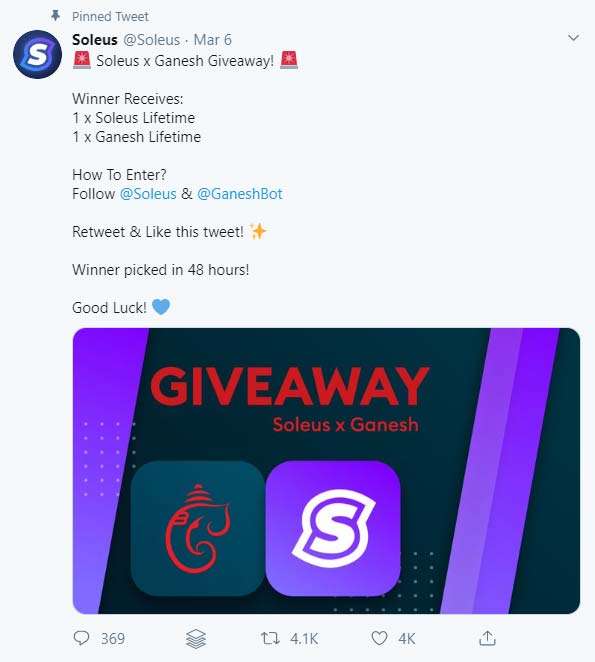This screenshot has width=595, height=662.
Task: Open the share upload icon
Action: click(487, 638)
